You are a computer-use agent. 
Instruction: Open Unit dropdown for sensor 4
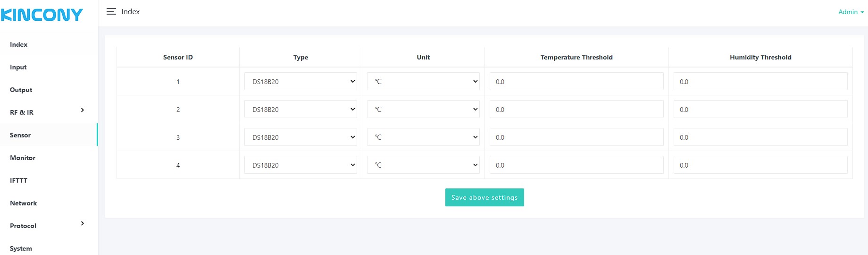[423, 165]
